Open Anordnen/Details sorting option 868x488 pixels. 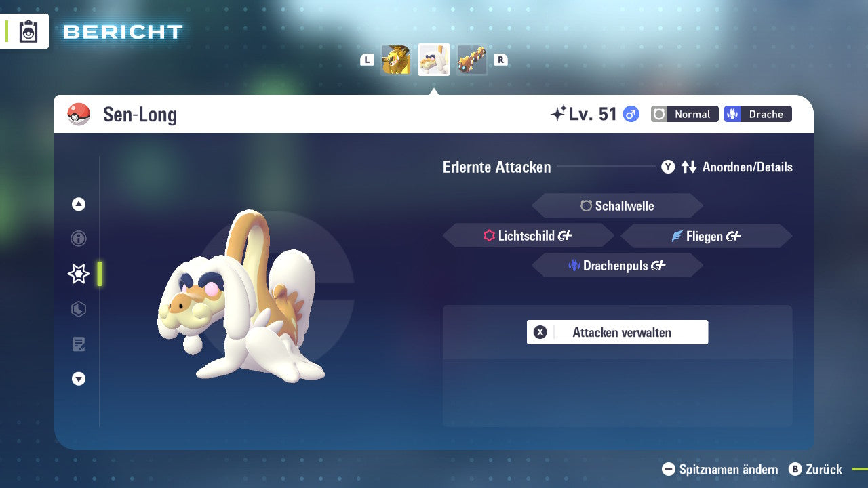[727, 167]
